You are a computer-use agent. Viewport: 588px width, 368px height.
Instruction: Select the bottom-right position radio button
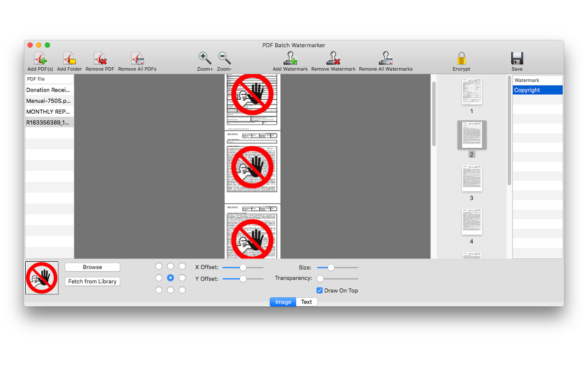[182, 290]
